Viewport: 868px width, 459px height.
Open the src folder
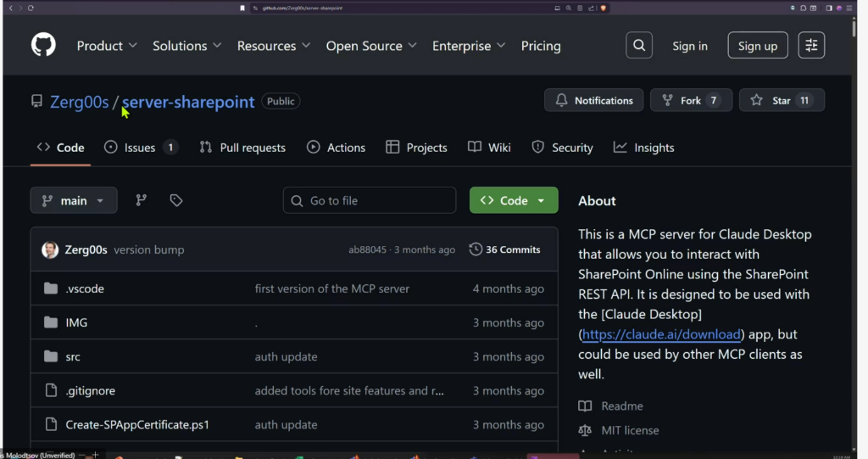[x=73, y=357]
